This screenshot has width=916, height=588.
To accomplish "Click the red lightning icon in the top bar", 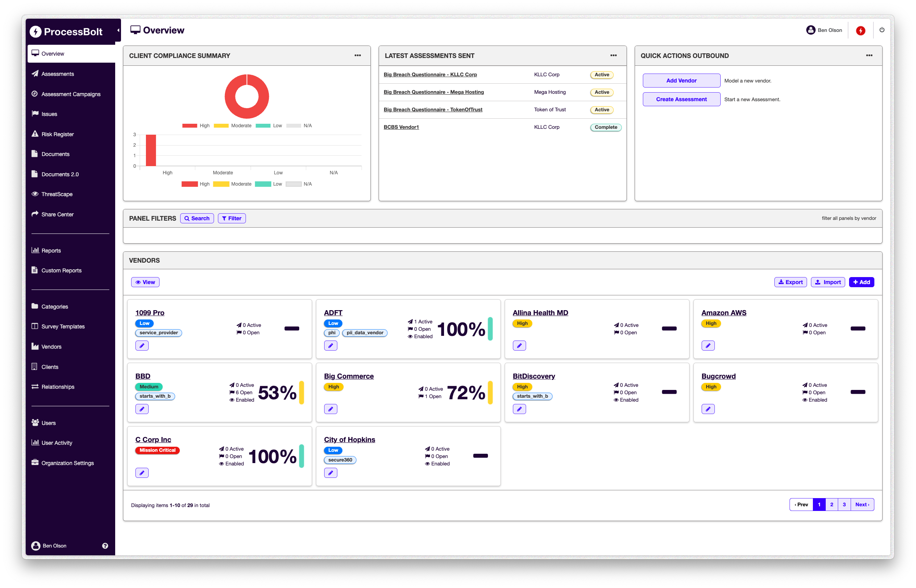I will tap(860, 30).
